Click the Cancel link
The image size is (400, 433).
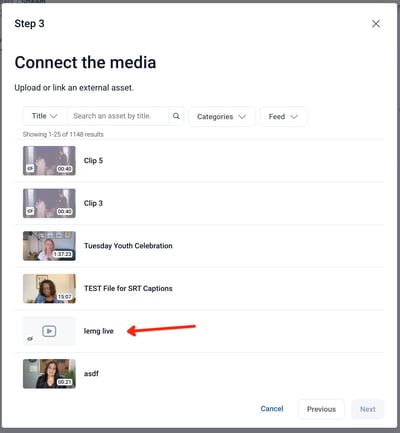[272, 409]
